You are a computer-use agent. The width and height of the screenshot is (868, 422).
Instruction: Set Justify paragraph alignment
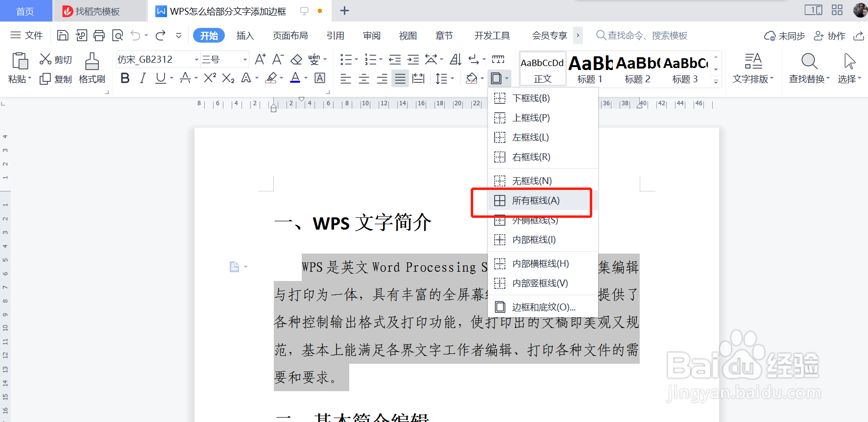(x=400, y=78)
